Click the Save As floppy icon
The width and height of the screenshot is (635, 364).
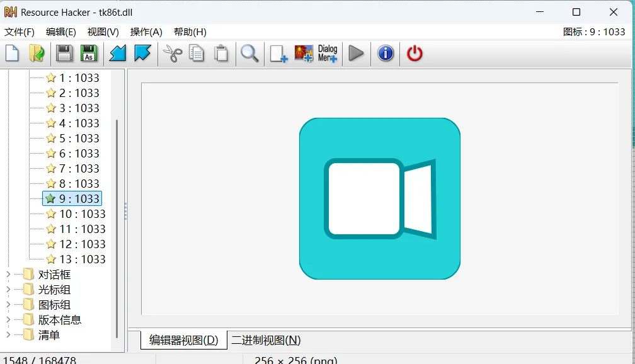pyautogui.click(x=89, y=54)
